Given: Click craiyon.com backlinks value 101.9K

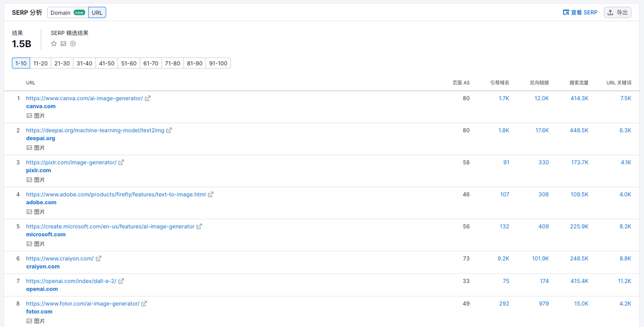Looking at the screenshot, I should [540, 258].
